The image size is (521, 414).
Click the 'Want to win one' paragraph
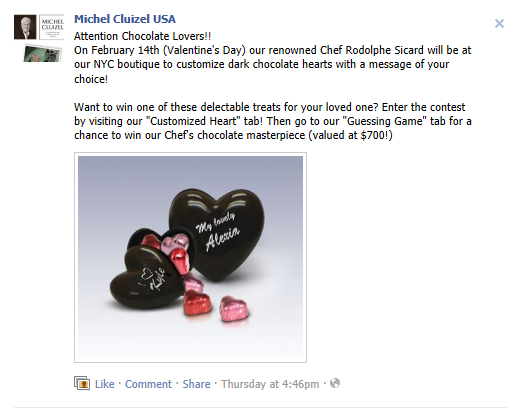coord(273,121)
